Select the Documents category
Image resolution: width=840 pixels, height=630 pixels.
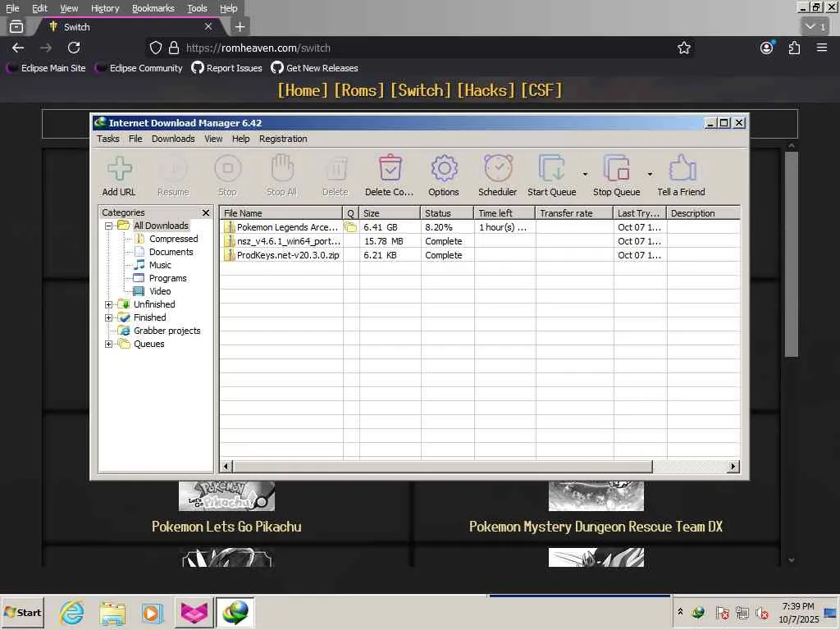click(171, 252)
